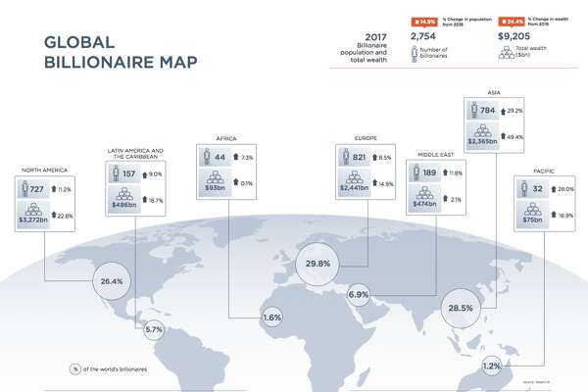Click the person icon beside Pacific's 32
Image resolution: width=588 pixels, height=392 pixels.
[x=524, y=188]
